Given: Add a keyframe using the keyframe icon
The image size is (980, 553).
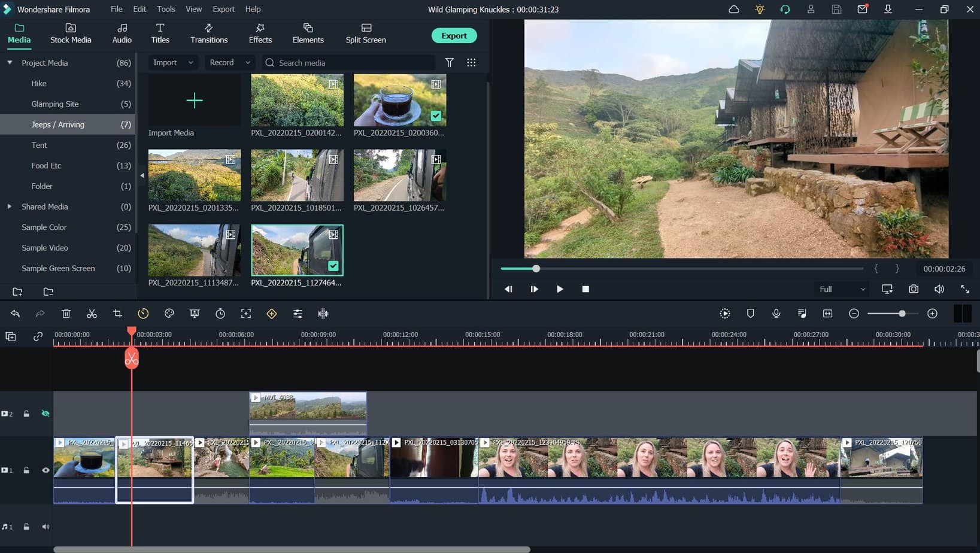Looking at the screenshot, I should click(272, 313).
